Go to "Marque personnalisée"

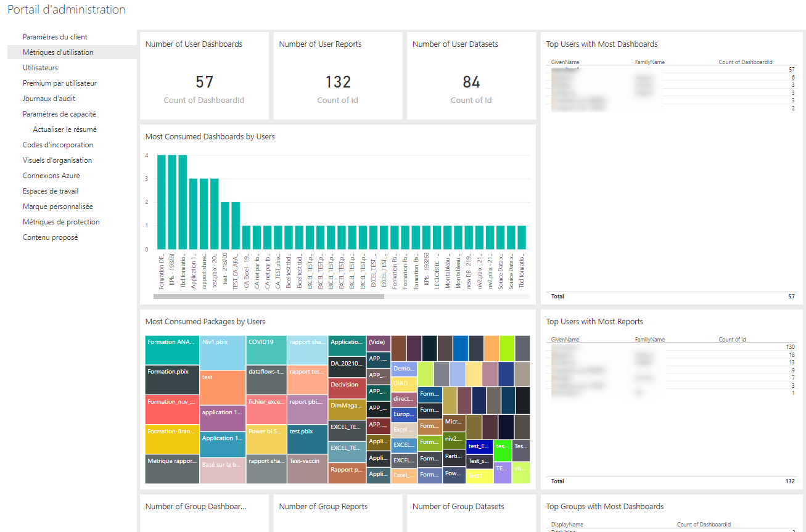[57, 206]
